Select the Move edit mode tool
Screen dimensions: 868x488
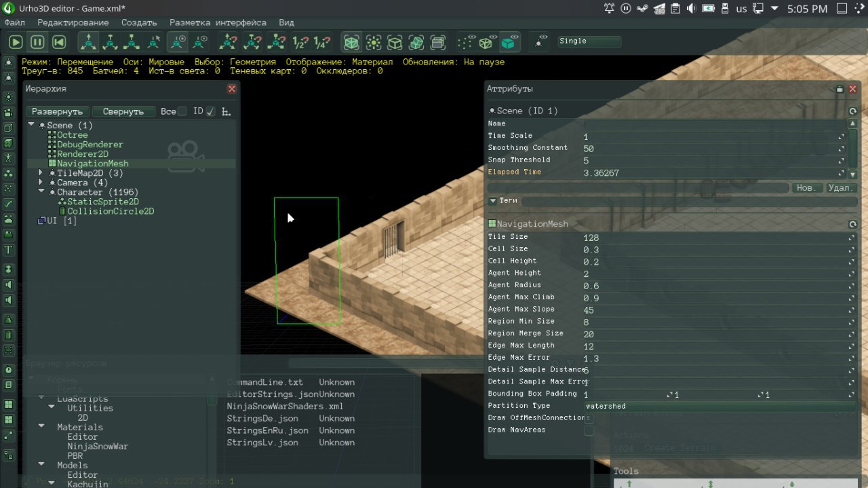coord(88,42)
